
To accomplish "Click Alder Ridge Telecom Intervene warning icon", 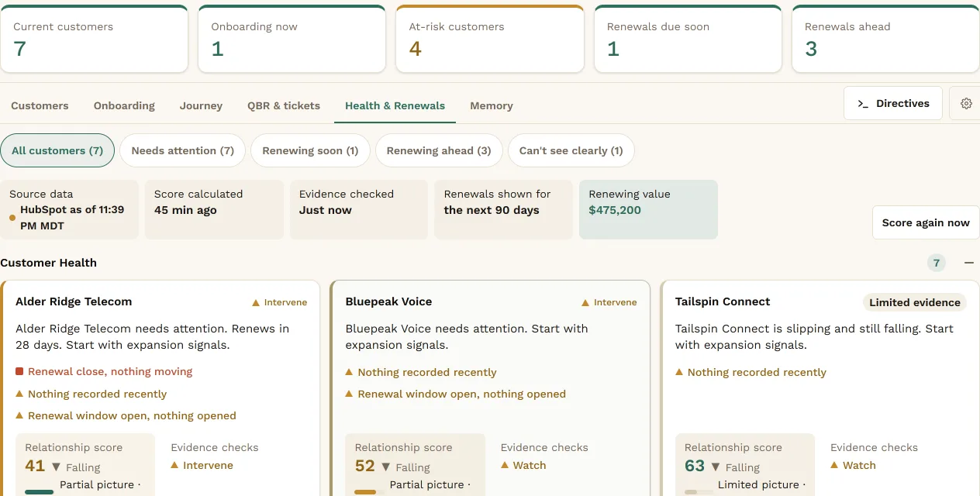I will coord(256,302).
